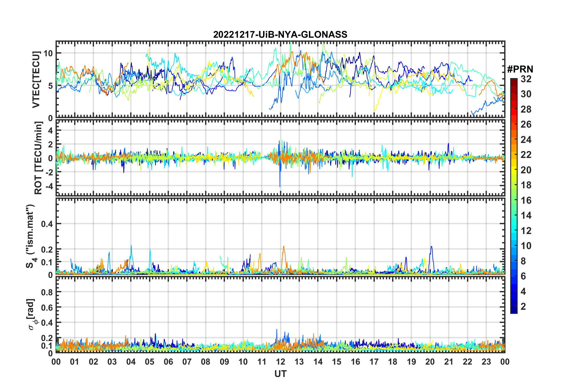The width and height of the screenshot is (561, 392).
Task: Click the UT x-axis label
Action: pyautogui.click(x=280, y=374)
